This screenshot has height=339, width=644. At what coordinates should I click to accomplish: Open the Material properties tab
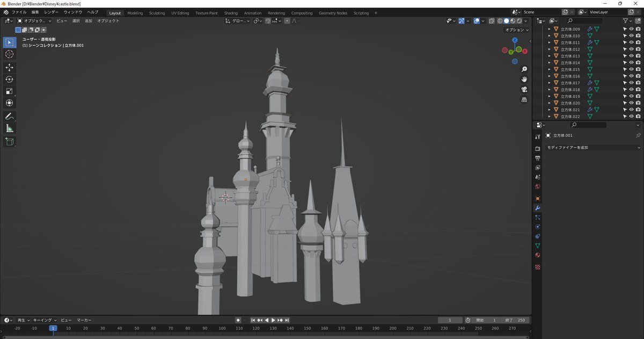(x=537, y=255)
